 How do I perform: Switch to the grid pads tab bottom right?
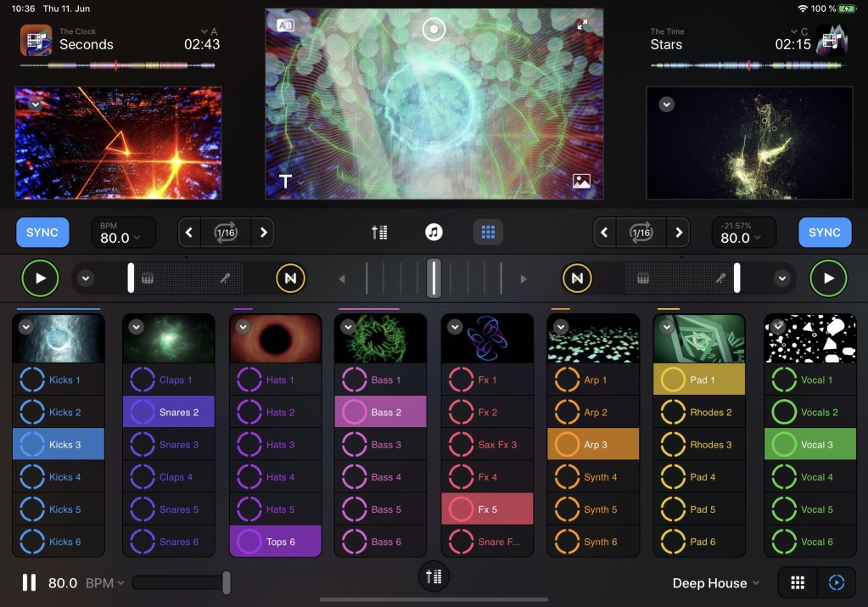(x=797, y=582)
